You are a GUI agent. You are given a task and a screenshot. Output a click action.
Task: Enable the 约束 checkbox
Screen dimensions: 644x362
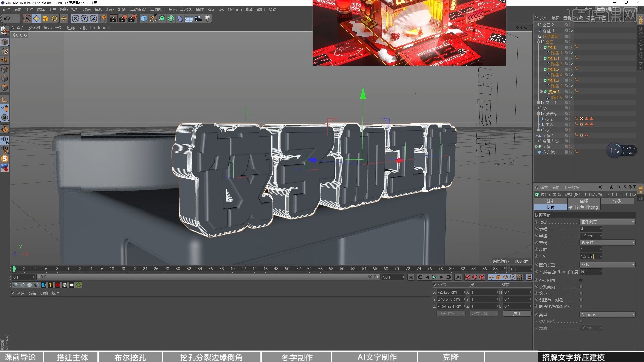click(581, 293)
